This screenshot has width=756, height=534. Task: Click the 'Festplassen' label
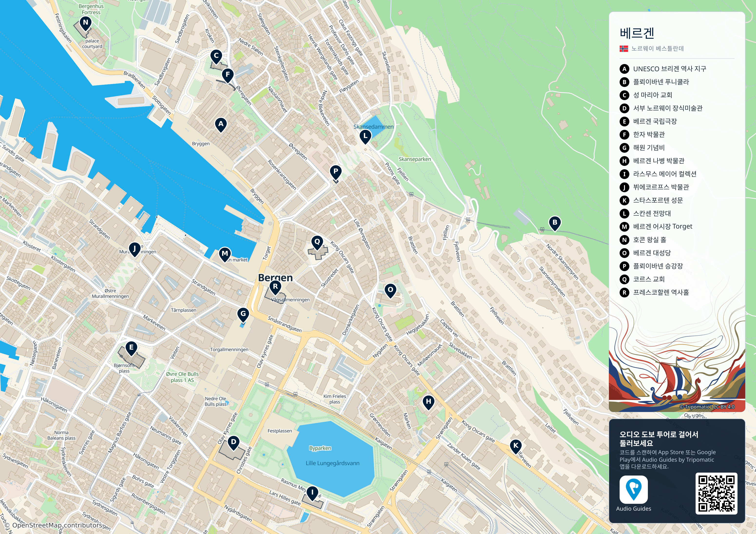(280, 431)
